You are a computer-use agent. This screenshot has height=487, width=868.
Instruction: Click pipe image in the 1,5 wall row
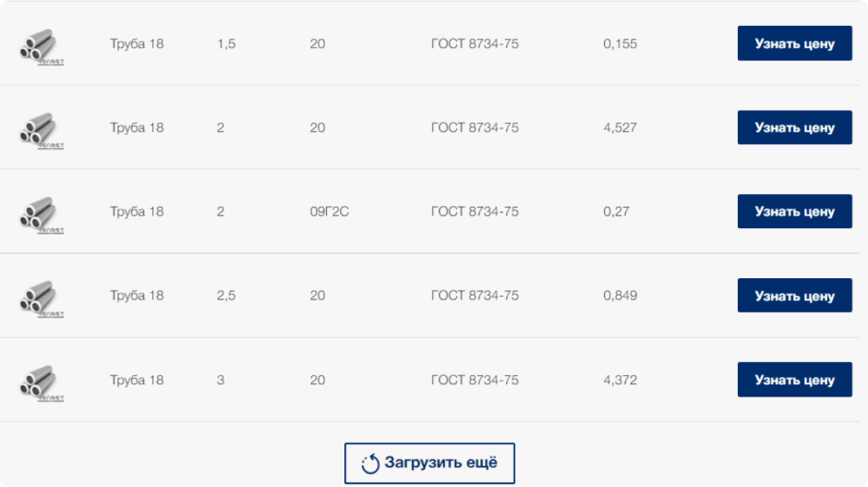point(41,45)
